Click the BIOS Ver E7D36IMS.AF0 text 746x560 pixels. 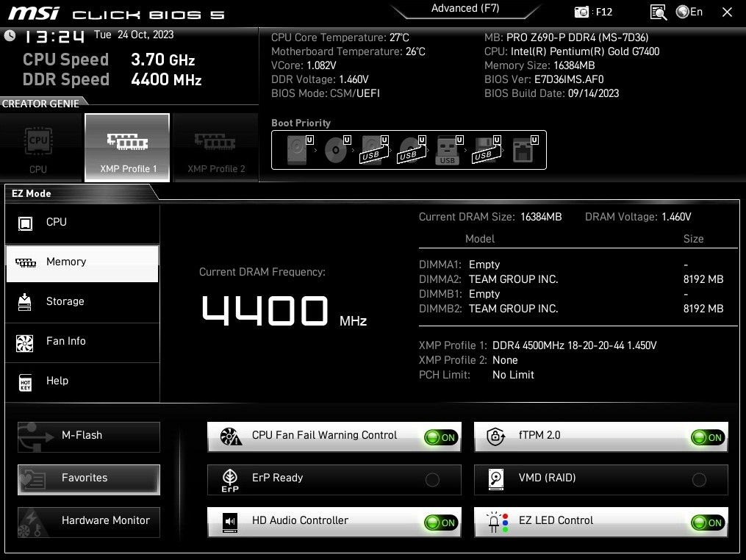[x=569, y=79]
